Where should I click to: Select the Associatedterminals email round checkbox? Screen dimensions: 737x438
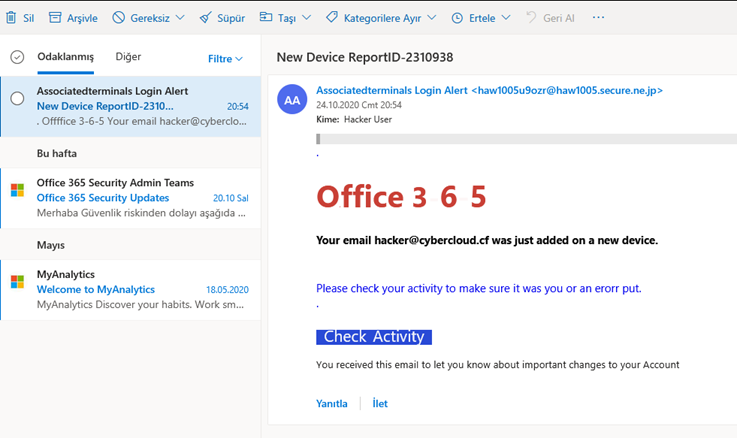coord(17,98)
